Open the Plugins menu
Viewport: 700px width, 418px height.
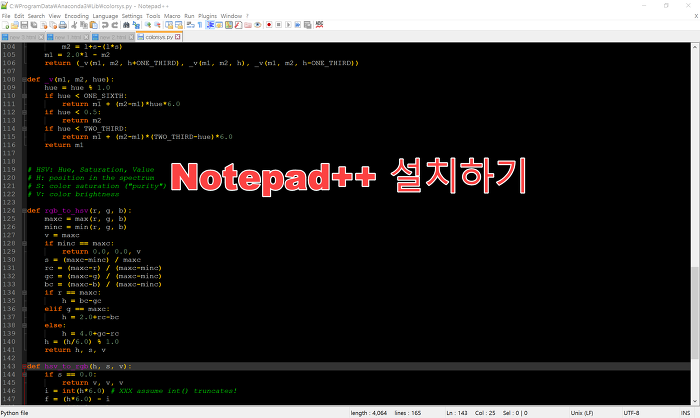point(207,16)
